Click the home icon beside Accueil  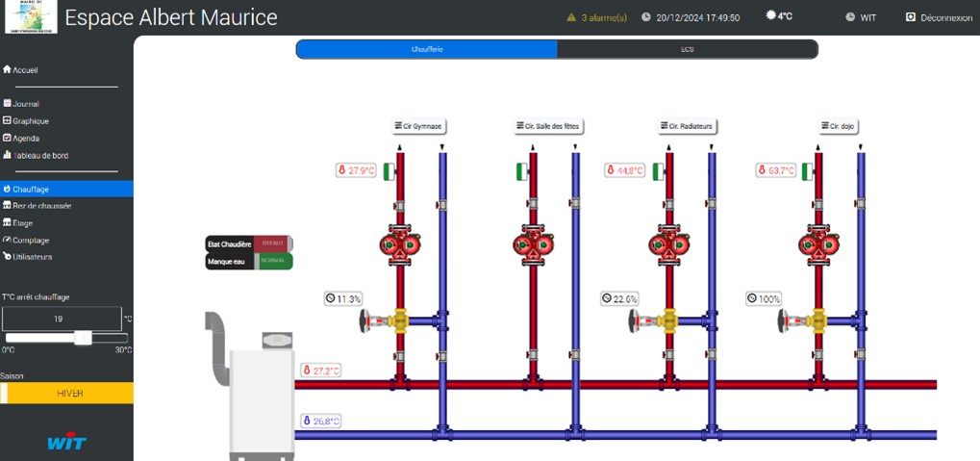pyautogui.click(x=8, y=69)
